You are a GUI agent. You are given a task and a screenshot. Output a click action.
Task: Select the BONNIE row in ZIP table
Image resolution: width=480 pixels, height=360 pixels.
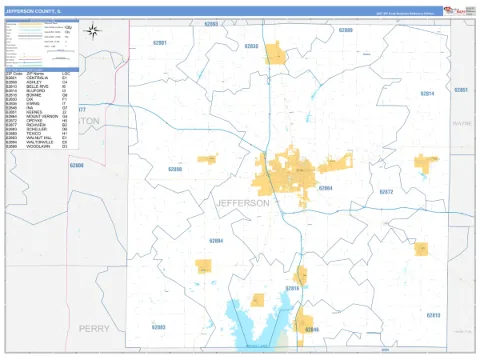pyautogui.click(x=42, y=95)
